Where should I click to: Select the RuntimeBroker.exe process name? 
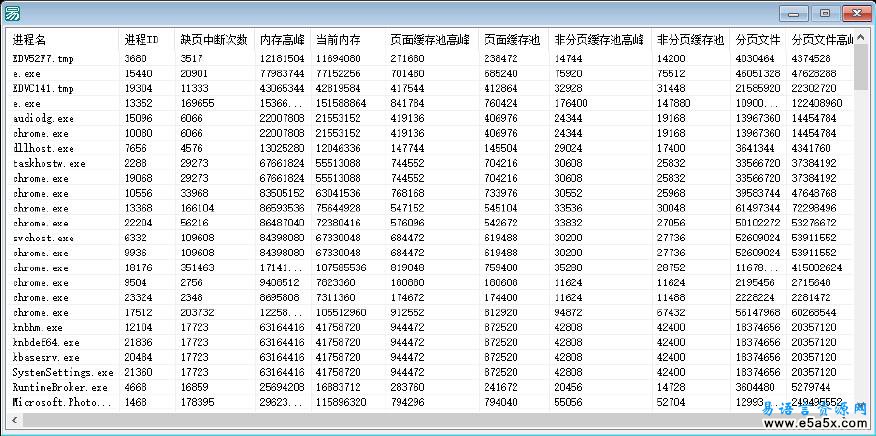60,387
